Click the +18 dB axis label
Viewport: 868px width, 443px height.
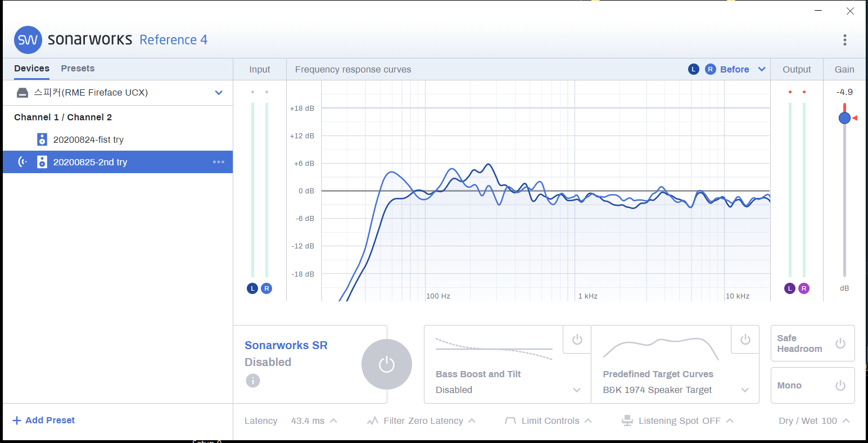pos(302,108)
